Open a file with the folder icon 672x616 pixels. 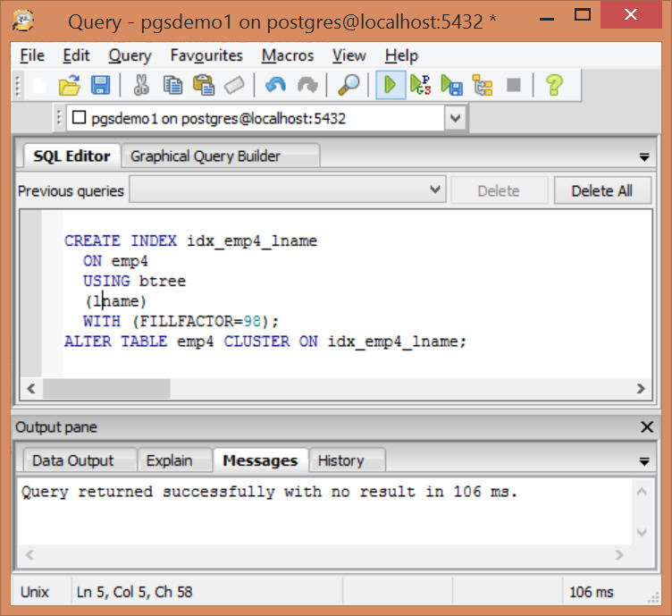(70, 85)
